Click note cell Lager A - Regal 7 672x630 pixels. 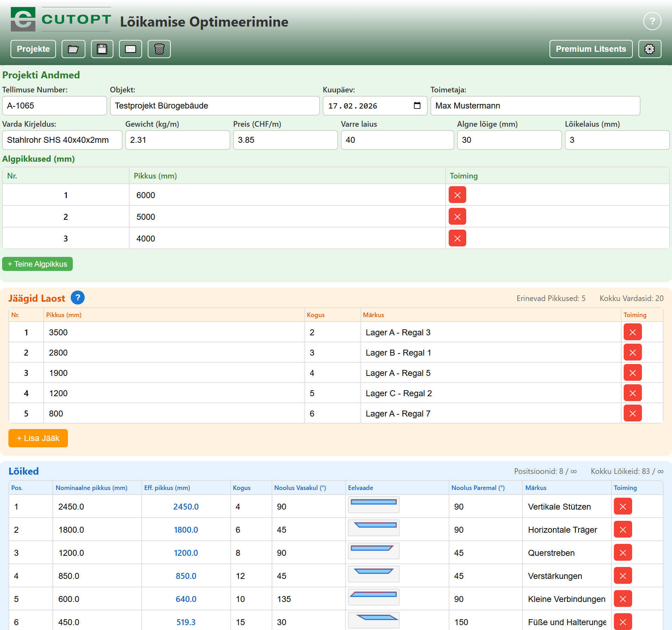click(491, 413)
